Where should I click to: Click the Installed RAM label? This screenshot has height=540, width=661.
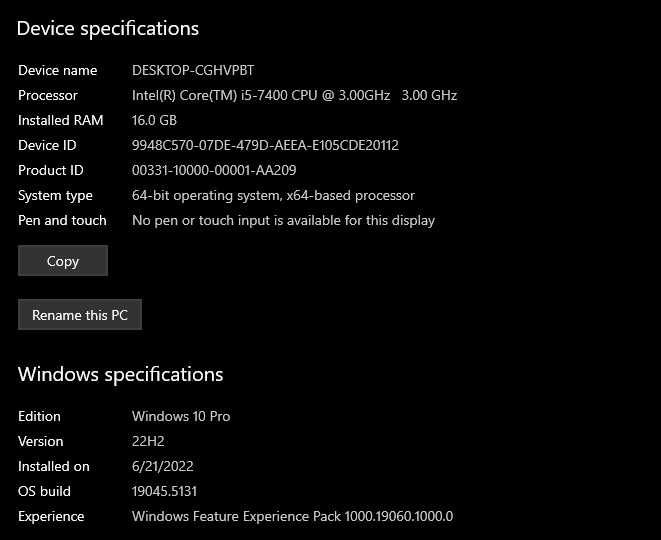(x=60, y=120)
